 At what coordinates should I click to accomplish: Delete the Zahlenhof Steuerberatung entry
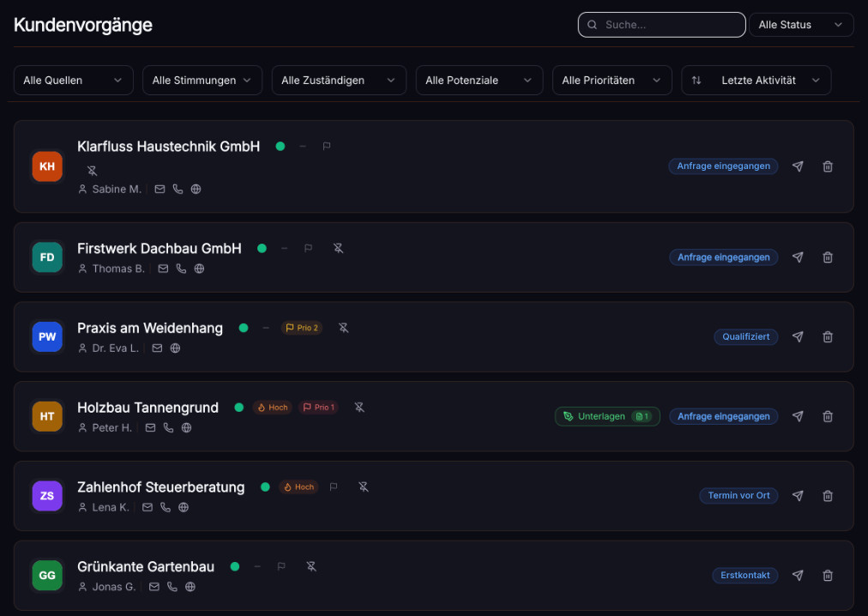pyautogui.click(x=828, y=496)
